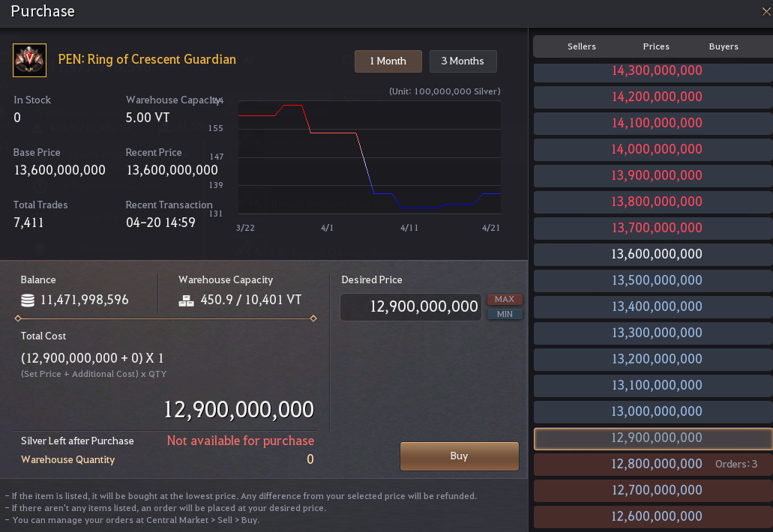Image resolution: width=773 pixels, height=532 pixels.
Task: Click the Buy button
Action: [x=459, y=456]
